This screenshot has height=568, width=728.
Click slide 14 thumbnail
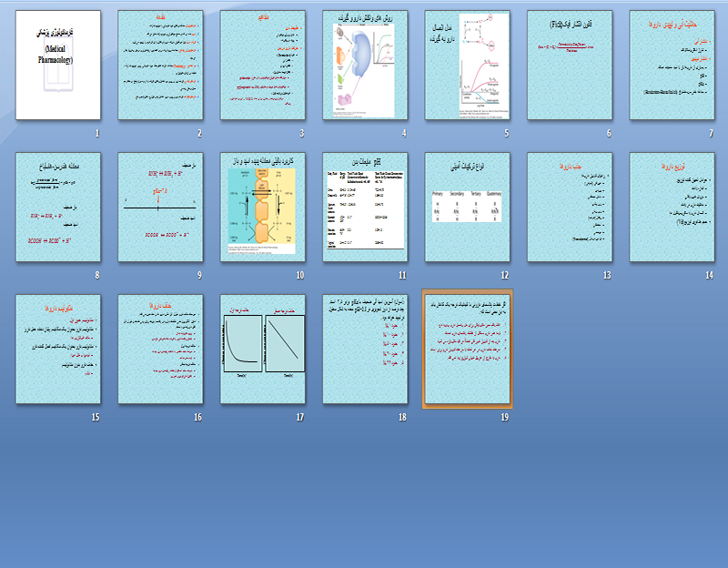coord(672,208)
